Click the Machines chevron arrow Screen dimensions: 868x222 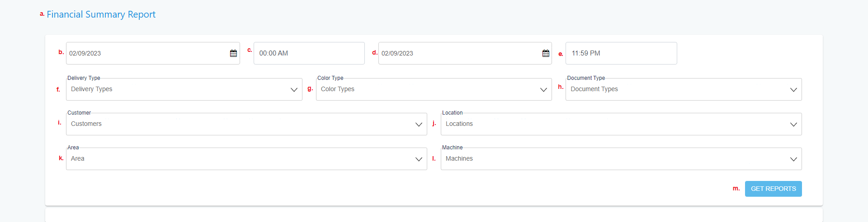(793, 159)
